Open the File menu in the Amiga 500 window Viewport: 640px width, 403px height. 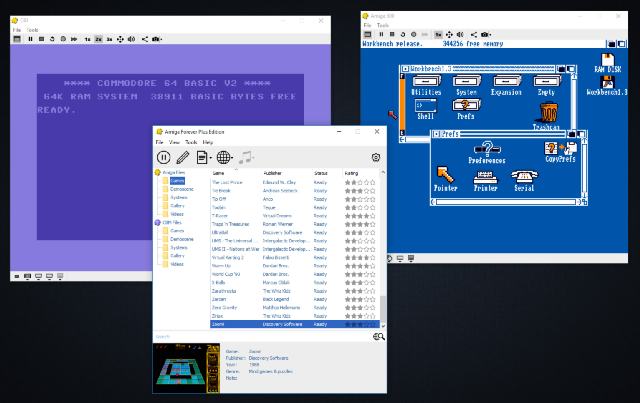(367, 25)
